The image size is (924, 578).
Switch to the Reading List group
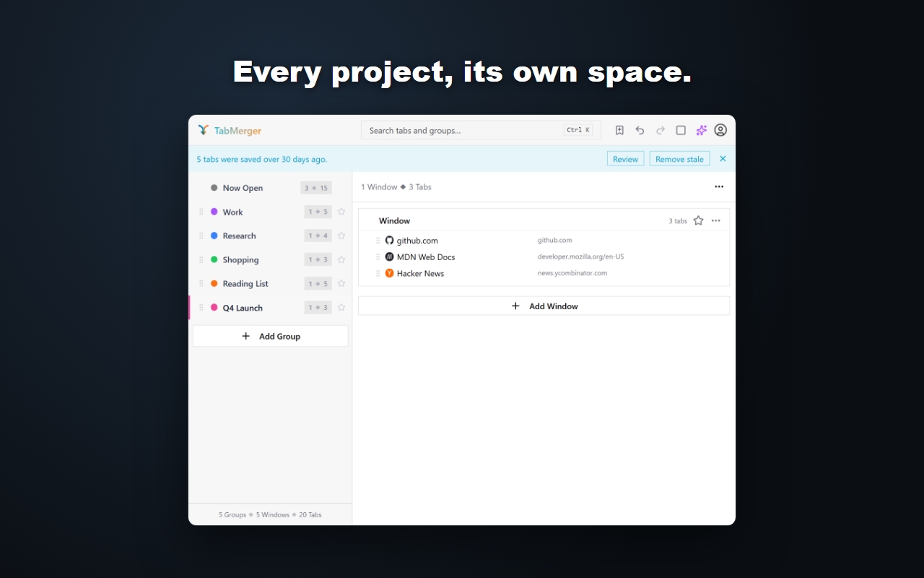[270, 284]
